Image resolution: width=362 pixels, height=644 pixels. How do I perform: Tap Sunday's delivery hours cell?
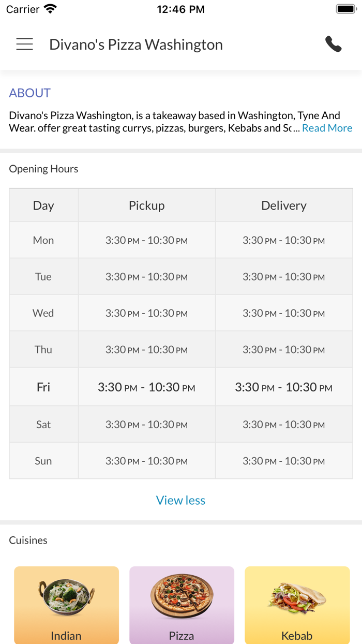click(x=283, y=461)
